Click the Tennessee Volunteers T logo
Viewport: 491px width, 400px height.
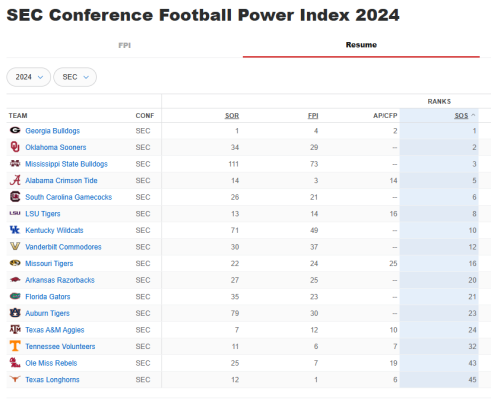point(15,346)
